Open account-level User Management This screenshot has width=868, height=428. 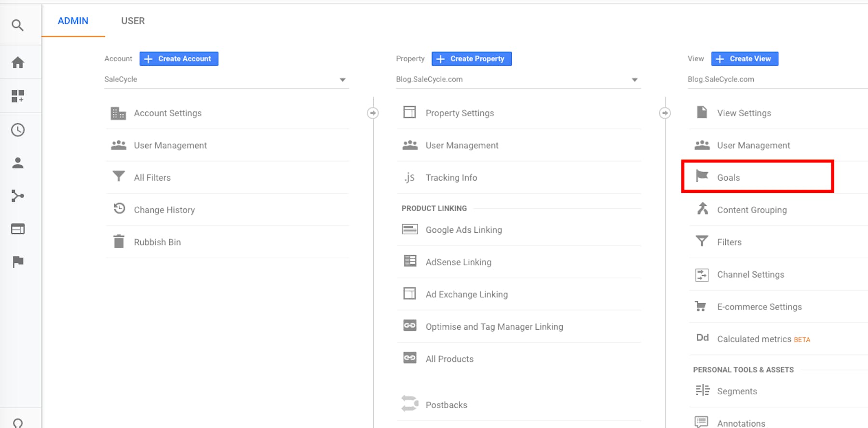[170, 146]
